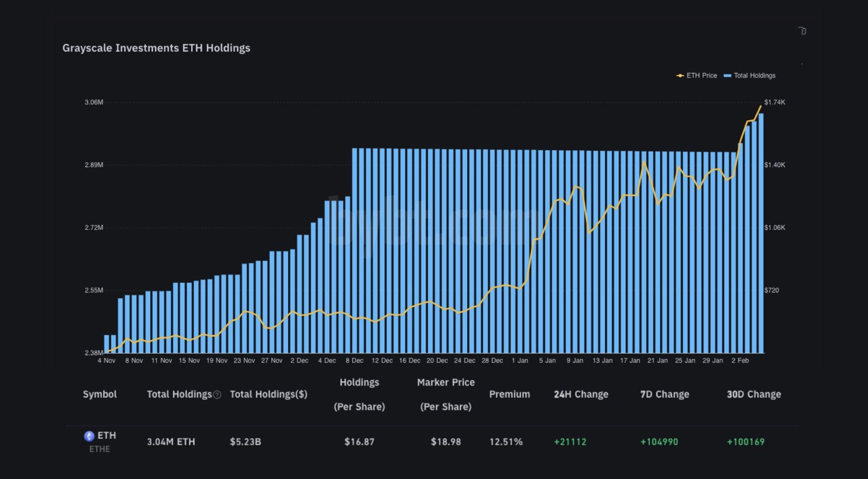Click the +104990 7D change value
Image resolution: width=868 pixels, height=479 pixels.
pos(659,442)
